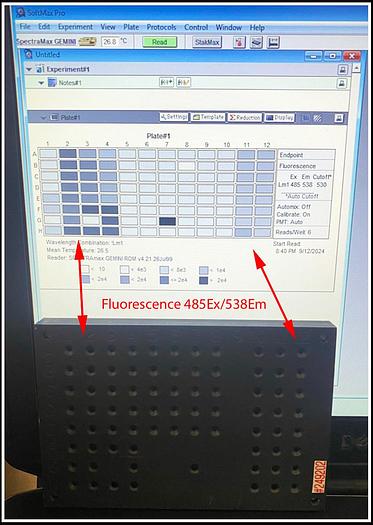The height and width of the screenshot is (525, 373).
Task: Click second text-style icon in Notes#1 row
Action: [x=183, y=82]
